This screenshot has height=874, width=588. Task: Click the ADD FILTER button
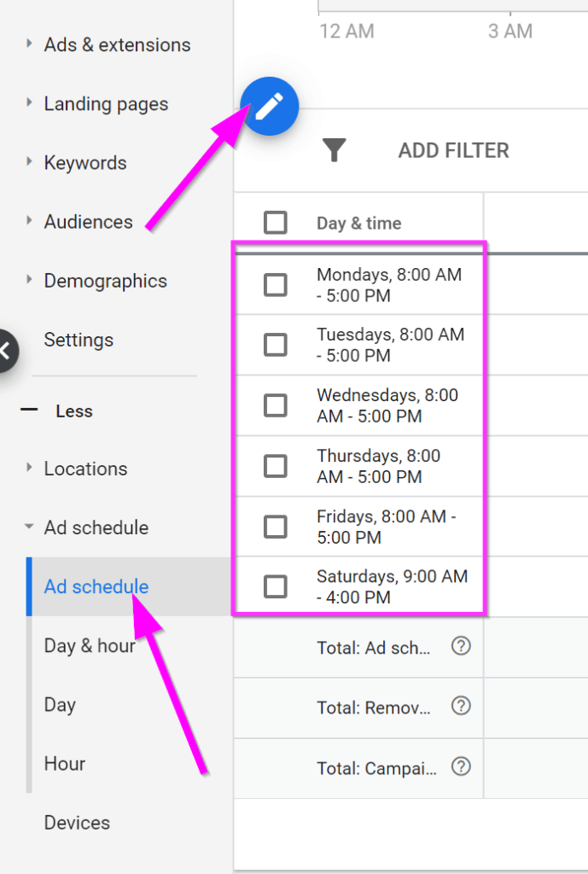click(x=453, y=151)
